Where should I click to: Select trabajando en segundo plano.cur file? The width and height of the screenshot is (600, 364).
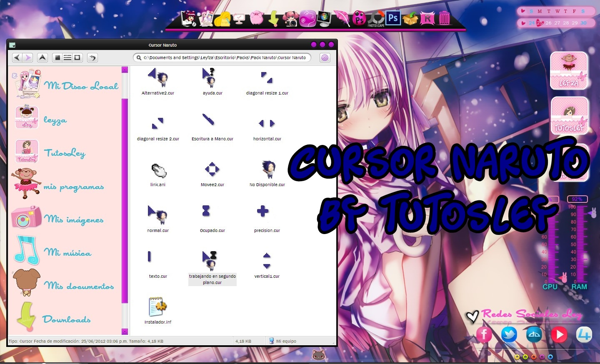coord(212,268)
